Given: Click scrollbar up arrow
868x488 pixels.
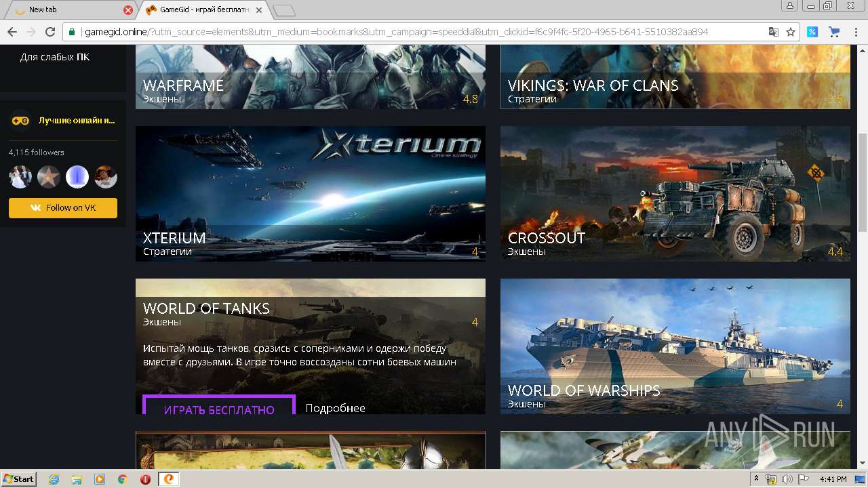Looking at the screenshot, I should pyautogui.click(x=862, y=51).
